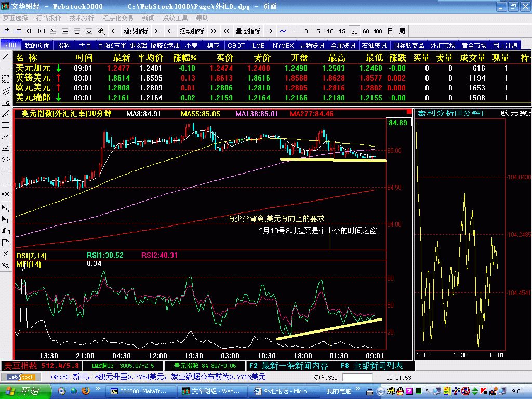Select the horizontal line drawing tool
Screen dimensions: 532x399
6,68
